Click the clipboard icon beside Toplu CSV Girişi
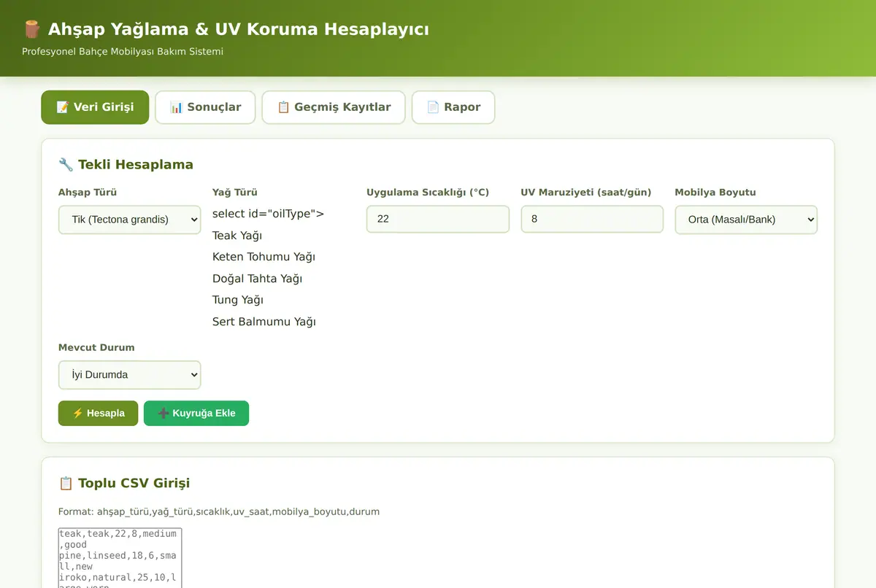 [66, 483]
